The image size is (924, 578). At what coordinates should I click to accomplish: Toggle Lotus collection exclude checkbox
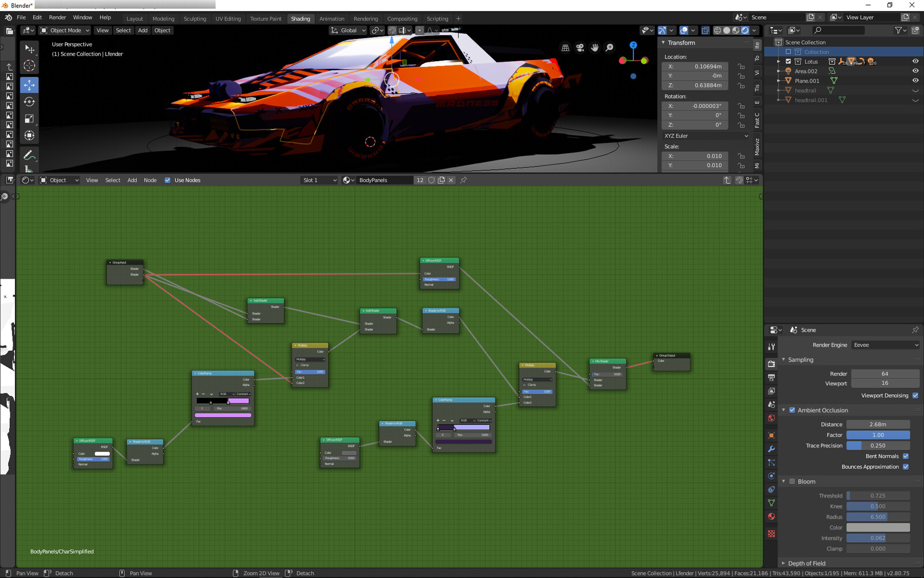pyautogui.click(x=788, y=61)
